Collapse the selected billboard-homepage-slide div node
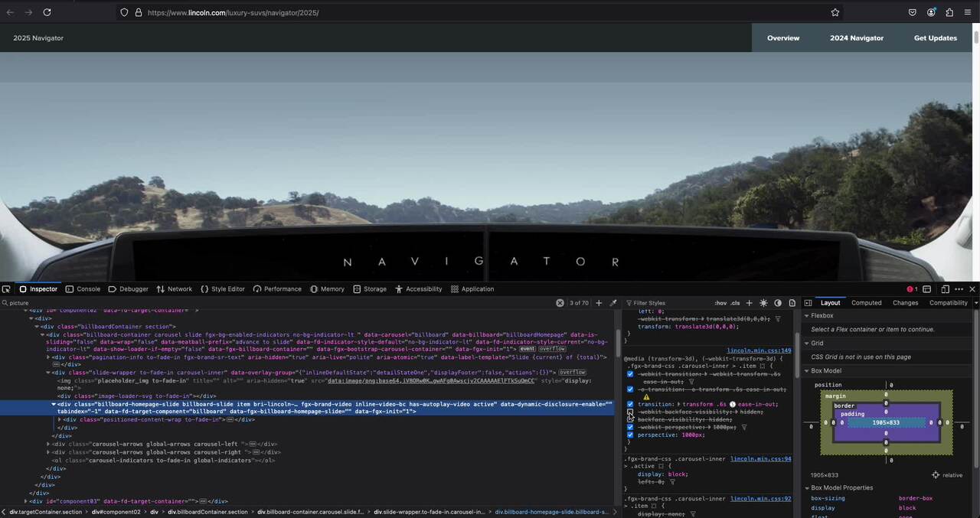The width and height of the screenshot is (980, 518). pos(54,404)
